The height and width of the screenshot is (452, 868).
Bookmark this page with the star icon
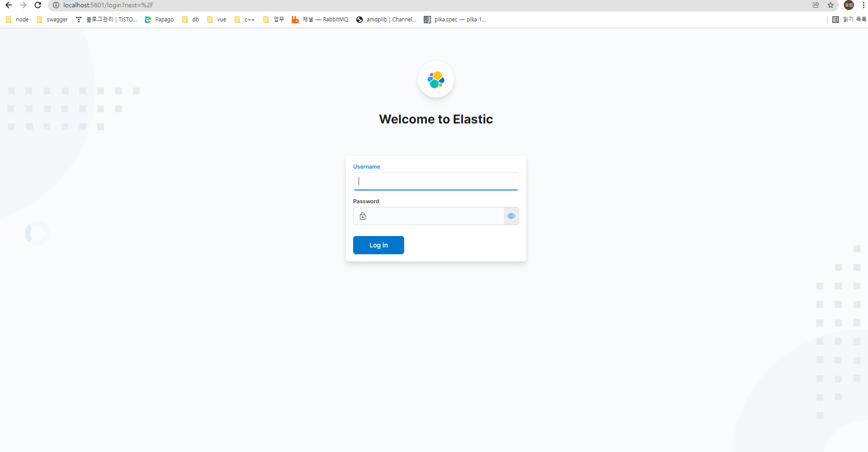831,5
